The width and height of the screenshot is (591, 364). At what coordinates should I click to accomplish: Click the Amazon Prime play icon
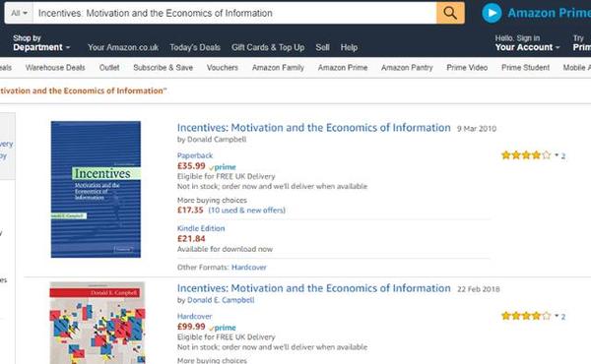492,13
